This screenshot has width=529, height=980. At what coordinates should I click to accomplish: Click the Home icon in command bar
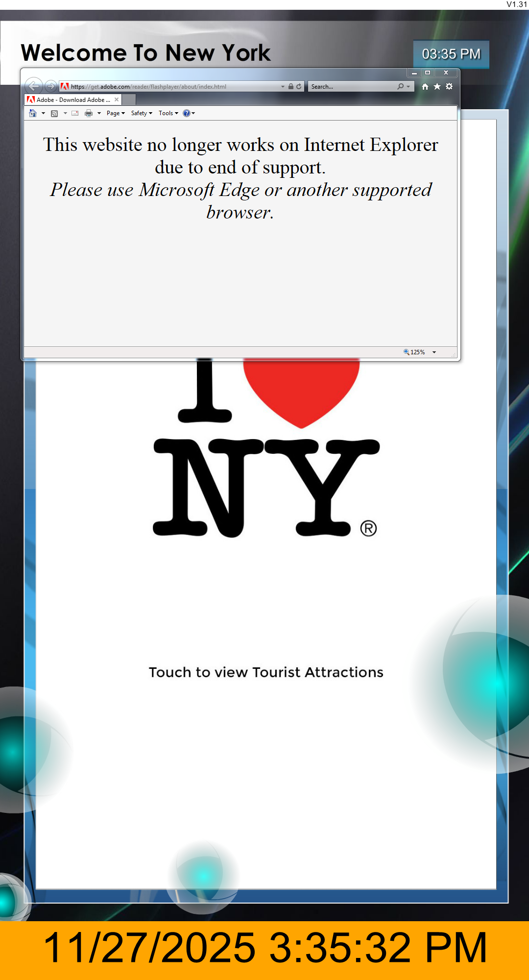[x=33, y=113]
